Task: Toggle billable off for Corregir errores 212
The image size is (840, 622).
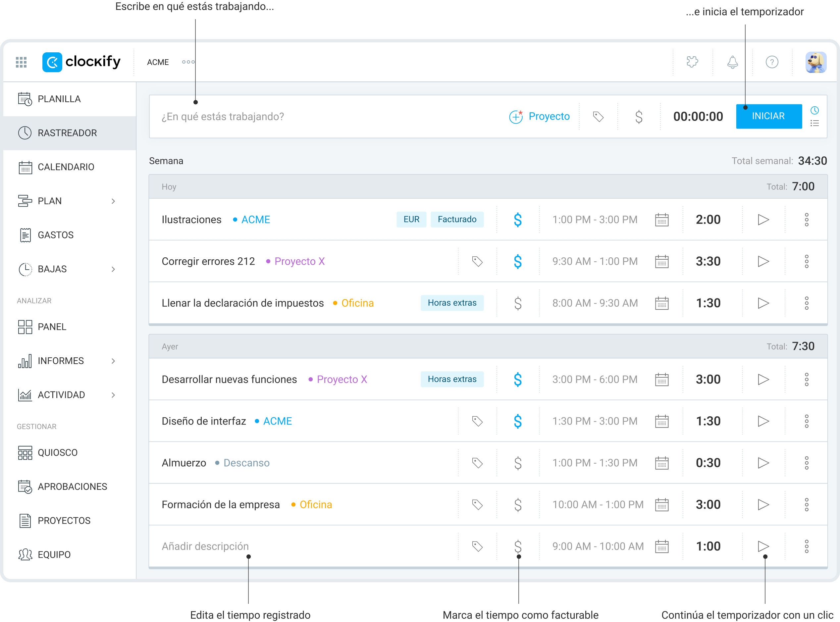Action: (x=518, y=261)
